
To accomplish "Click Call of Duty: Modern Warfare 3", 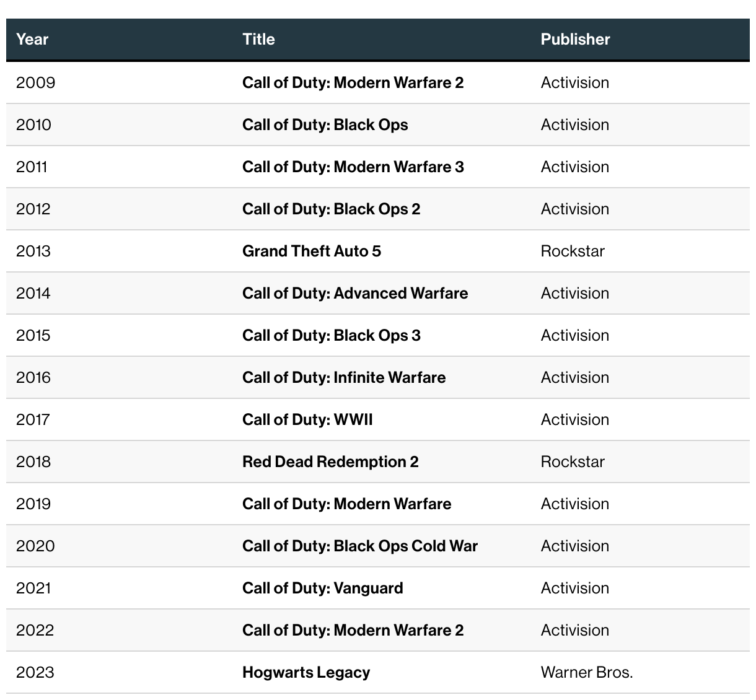I will [x=353, y=167].
